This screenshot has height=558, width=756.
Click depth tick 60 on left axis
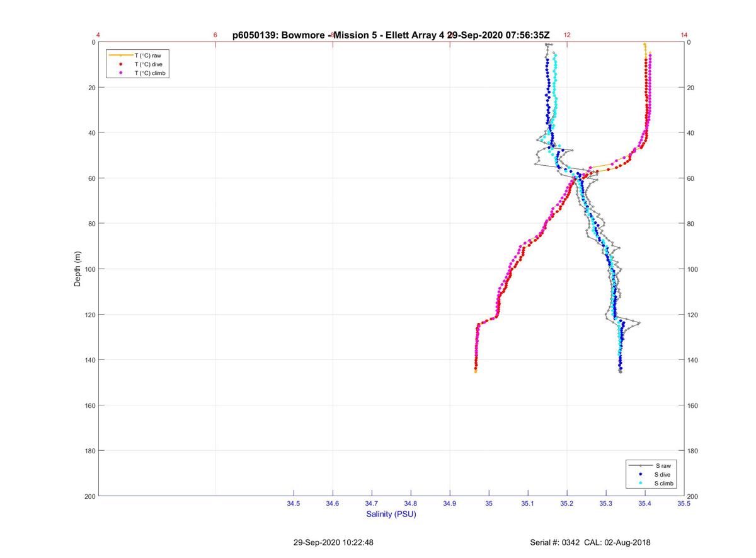coord(91,178)
